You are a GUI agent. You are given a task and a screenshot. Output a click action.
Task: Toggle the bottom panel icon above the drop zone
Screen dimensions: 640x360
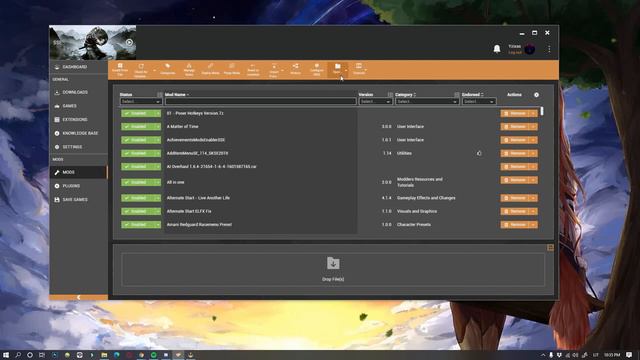coord(550,248)
